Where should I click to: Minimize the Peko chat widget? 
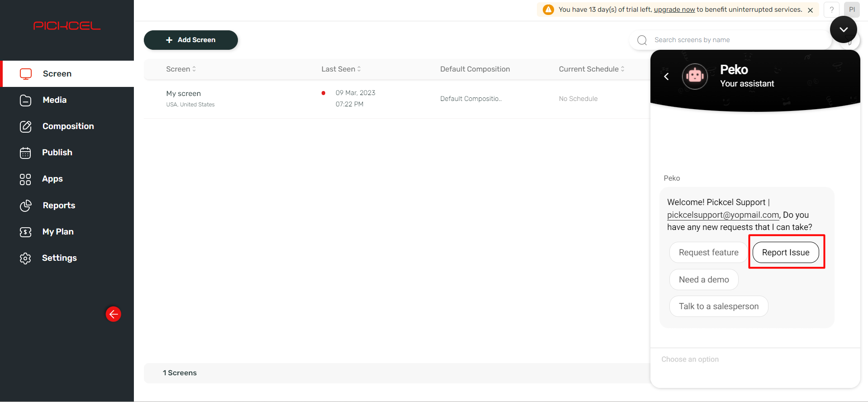point(844,29)
